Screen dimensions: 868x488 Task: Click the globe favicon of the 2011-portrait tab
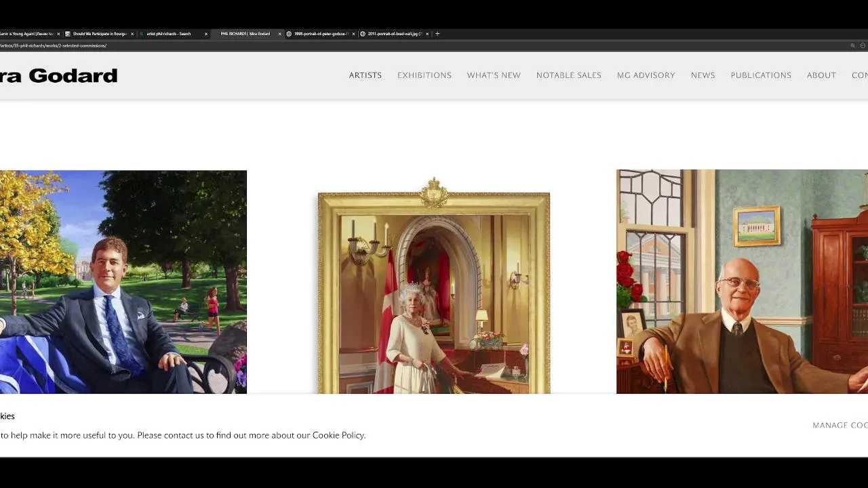363,34
